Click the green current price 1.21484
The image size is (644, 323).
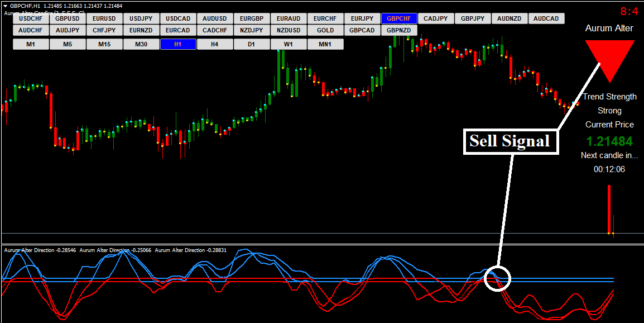609,141
